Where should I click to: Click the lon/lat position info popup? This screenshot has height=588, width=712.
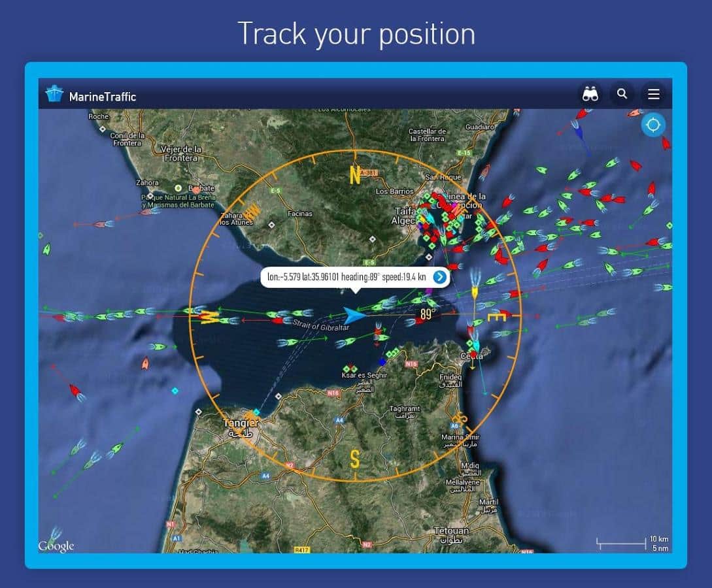(345, 277)
